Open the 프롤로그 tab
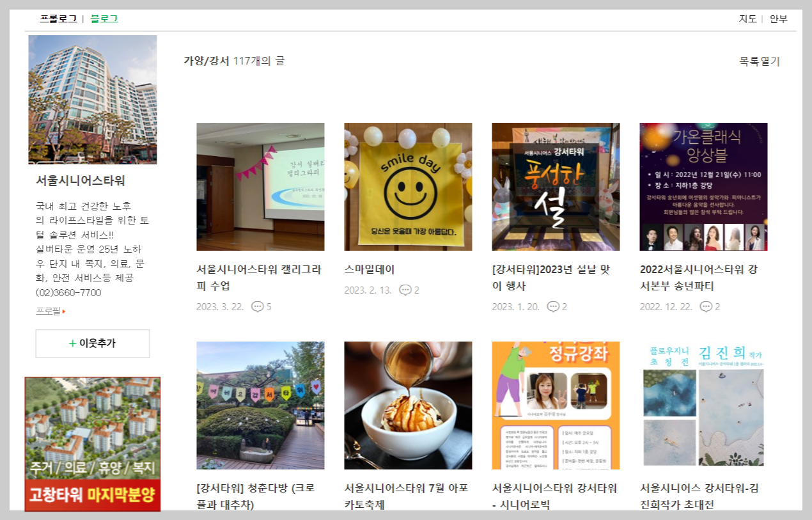Screen dimensions: 812x520 pyautogui.click(x=58, y=19)
